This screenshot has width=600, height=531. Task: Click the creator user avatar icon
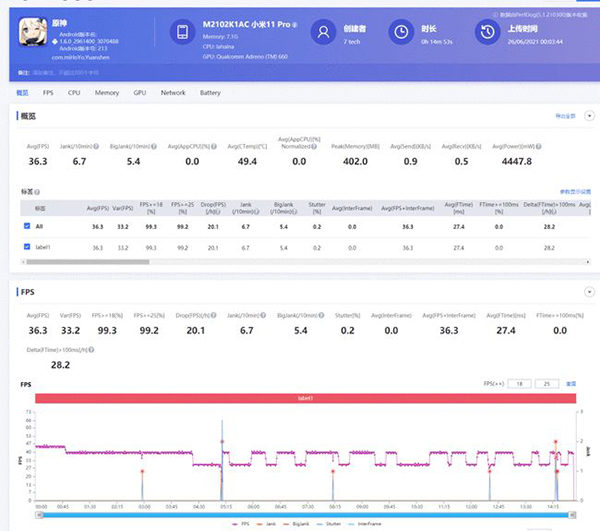click(324, 33)
